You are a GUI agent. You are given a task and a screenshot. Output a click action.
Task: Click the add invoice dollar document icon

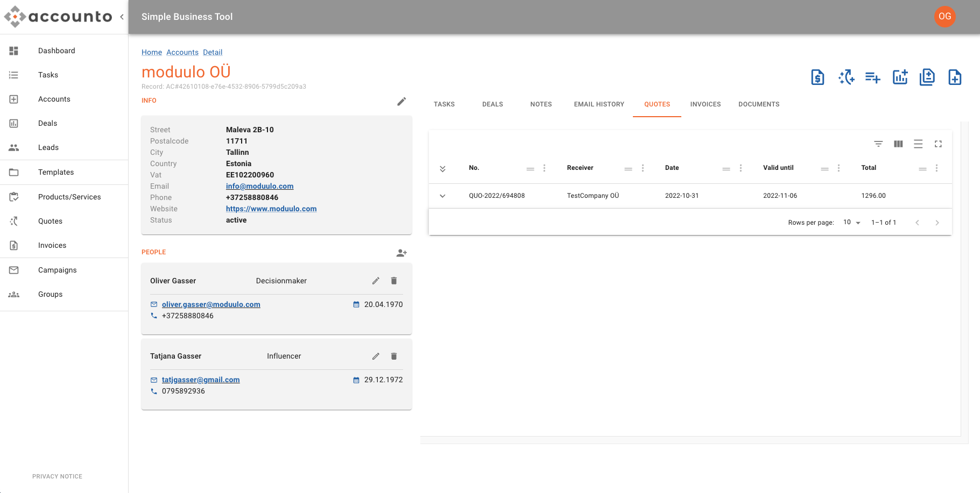[817, 77]
